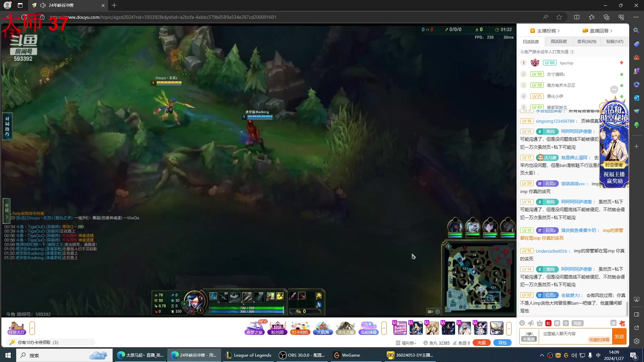Click the browser address bar URL
Viewport: 644px width, 362px height.
coord(163,17)
